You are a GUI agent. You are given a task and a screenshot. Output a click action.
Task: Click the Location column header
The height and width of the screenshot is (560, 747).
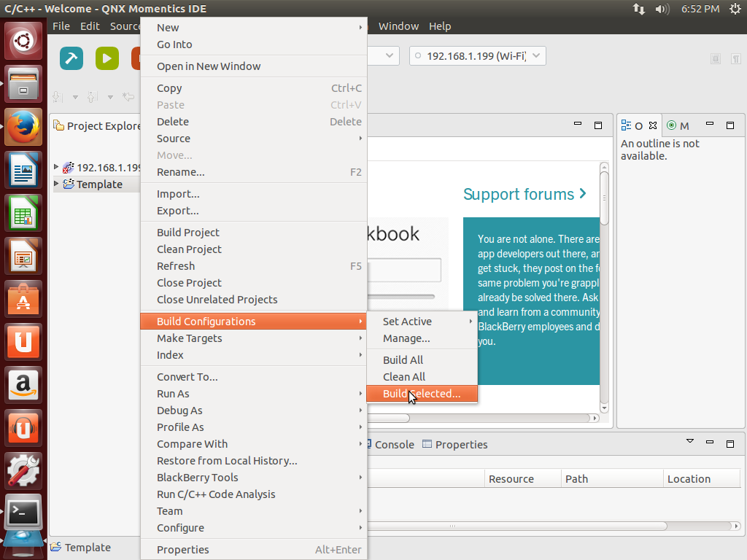pyautogui.click(x=701, y=478)
